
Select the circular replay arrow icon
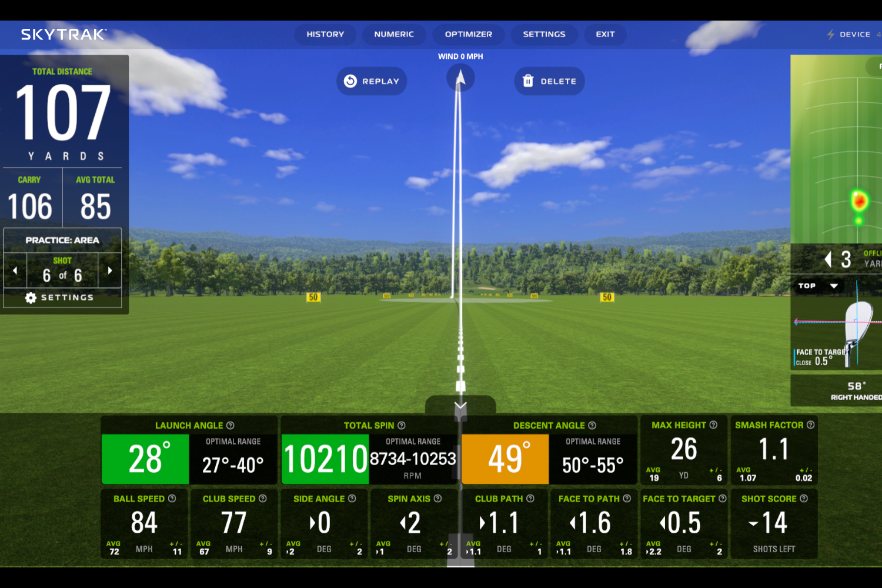350,81
